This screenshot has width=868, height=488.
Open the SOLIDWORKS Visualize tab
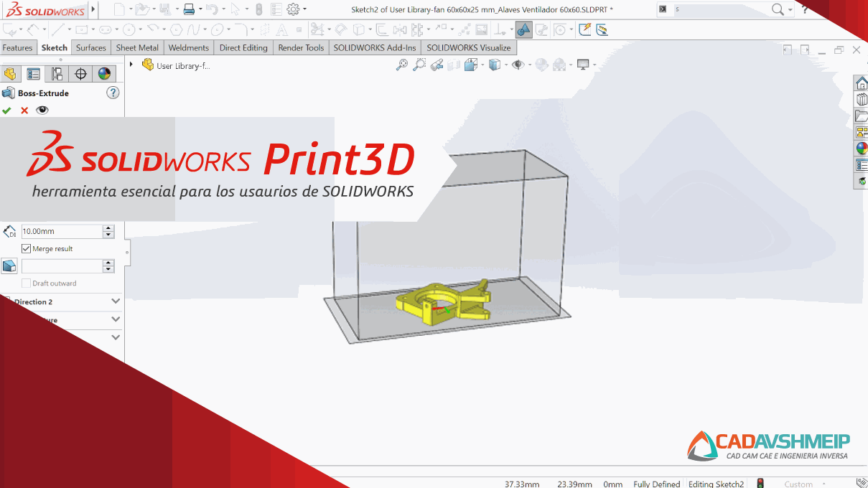point(469,48)
